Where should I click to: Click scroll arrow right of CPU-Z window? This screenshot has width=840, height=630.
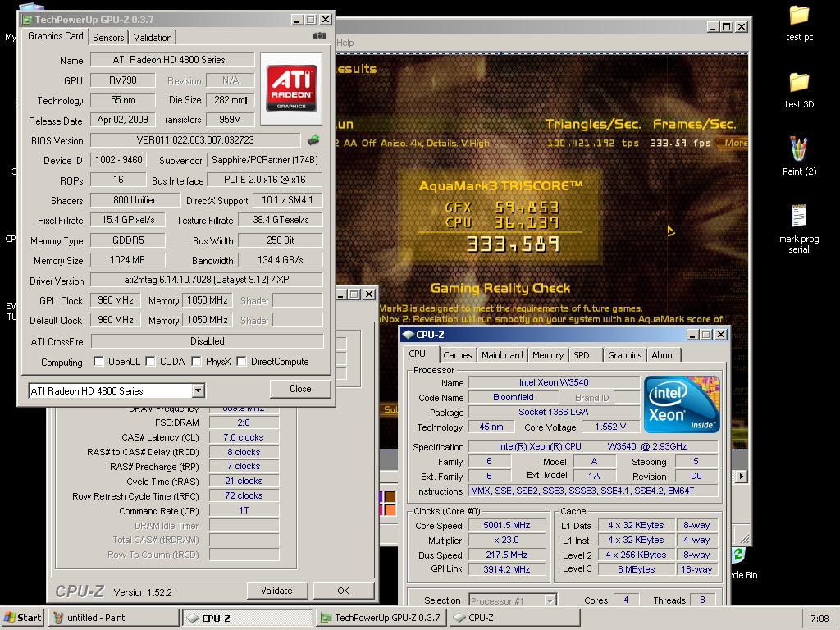tap(741, 476)
